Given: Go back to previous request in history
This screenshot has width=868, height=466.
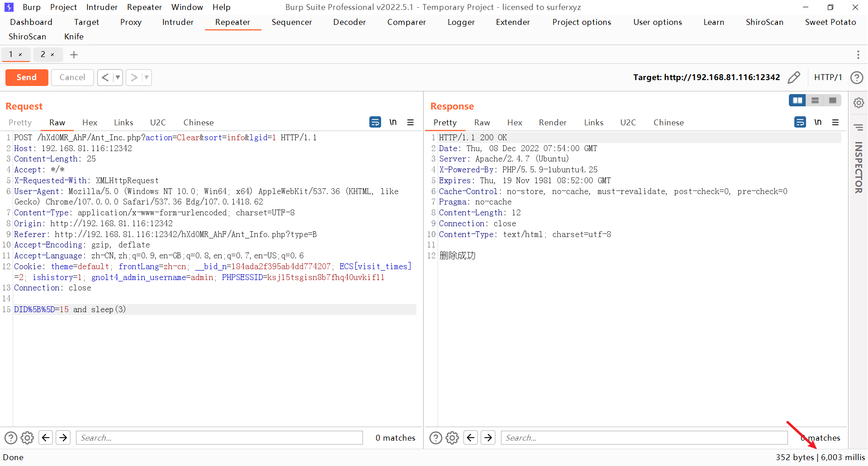Looking at the screenshot, I should [x=105, y=77].
